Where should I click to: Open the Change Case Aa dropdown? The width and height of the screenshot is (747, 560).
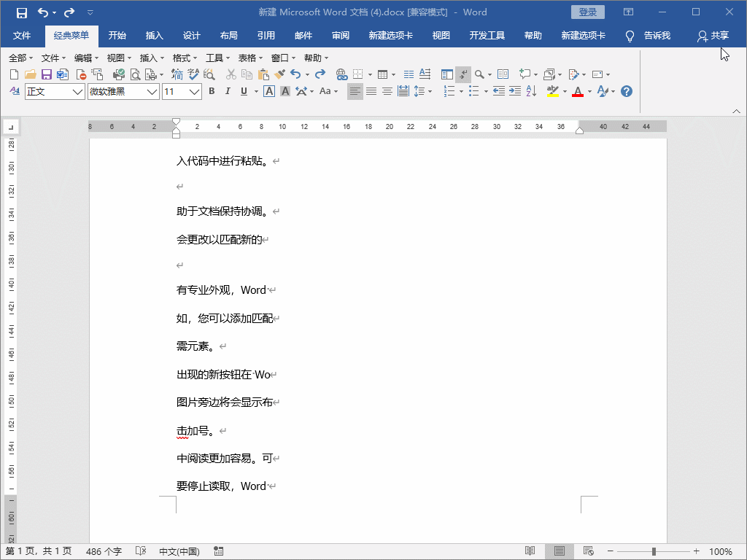[328, 91]
